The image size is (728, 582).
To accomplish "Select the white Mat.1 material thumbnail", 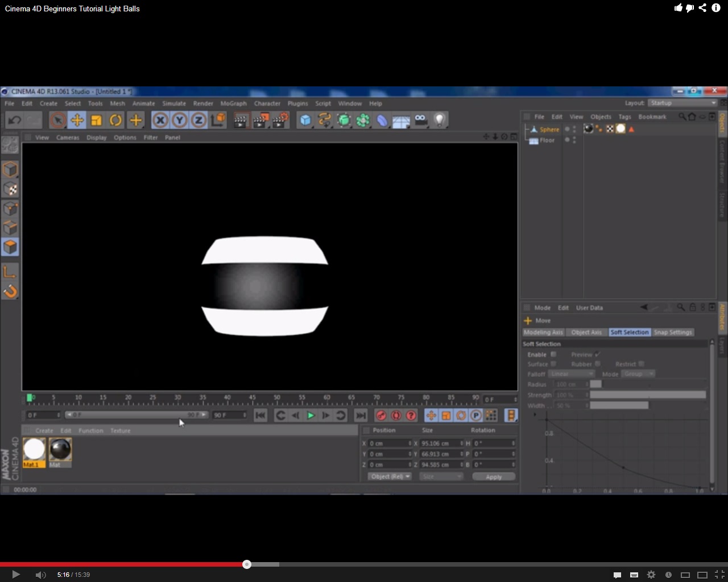I will click(x=34, y=449).
